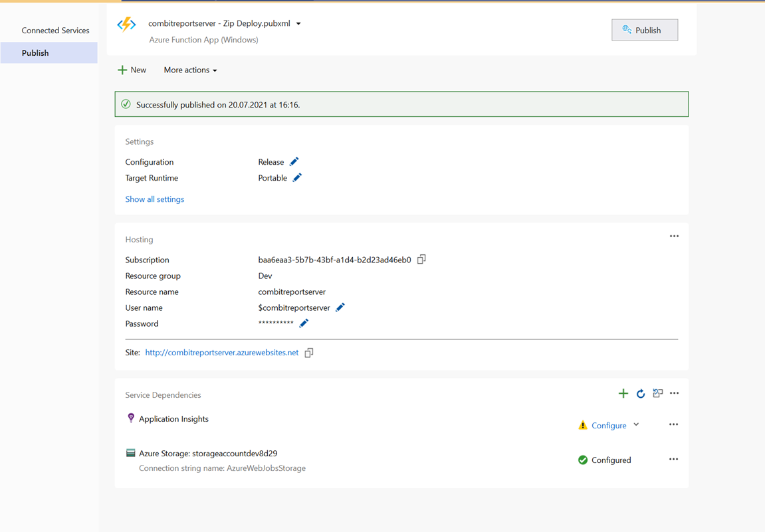Screen dimensions: 765x532
Task: Open the Configure chevron for Application Insights
Action: [x=636, y=424]
